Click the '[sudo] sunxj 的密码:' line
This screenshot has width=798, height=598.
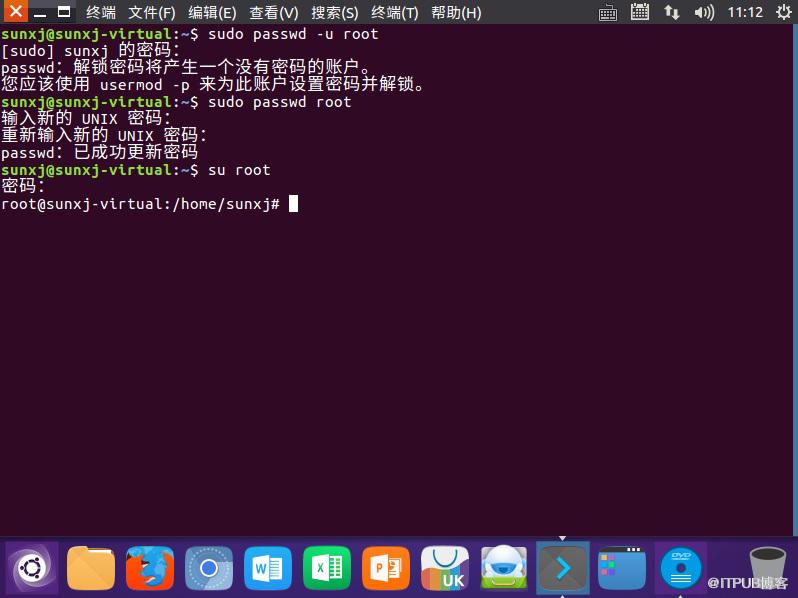click(x=91, y=51)
